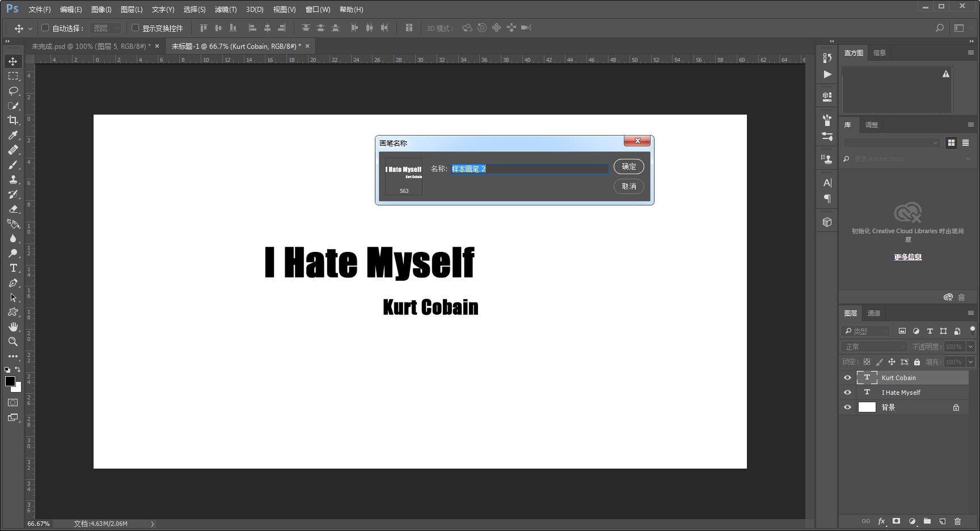Click the search magnifier in options bar
980x531 pixels.
click(940, 28)
